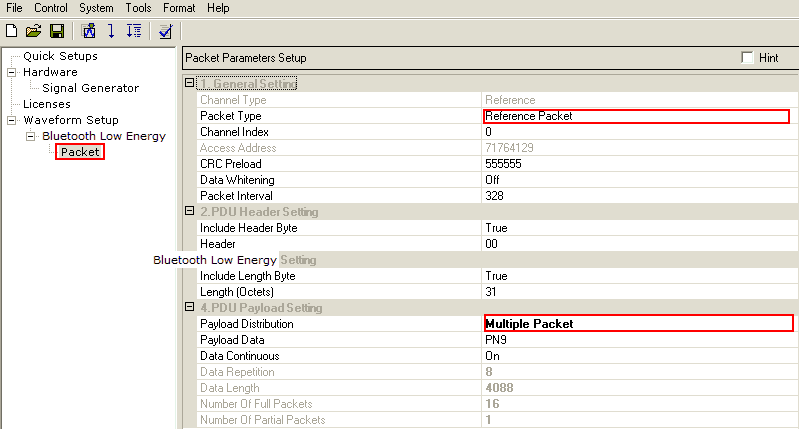Screen dimensions: 799x429
Task: Click the Include Header Byte property label
Action: (248, 228)
